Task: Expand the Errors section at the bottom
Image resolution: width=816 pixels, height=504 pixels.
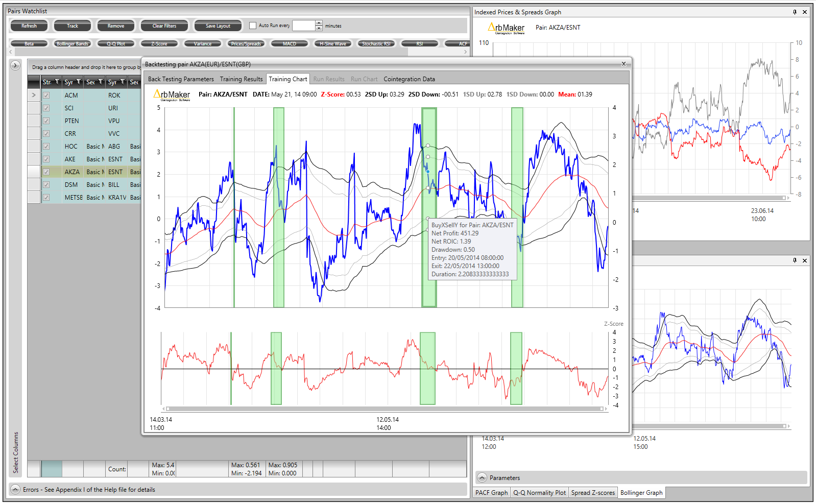Action: pyautogui.click(x=15, y=489)
